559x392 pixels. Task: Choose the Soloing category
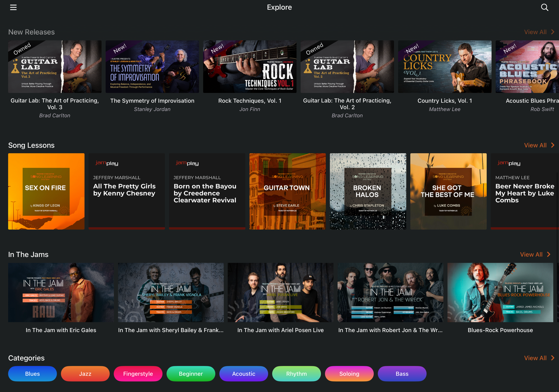click(x=349, y=374)
